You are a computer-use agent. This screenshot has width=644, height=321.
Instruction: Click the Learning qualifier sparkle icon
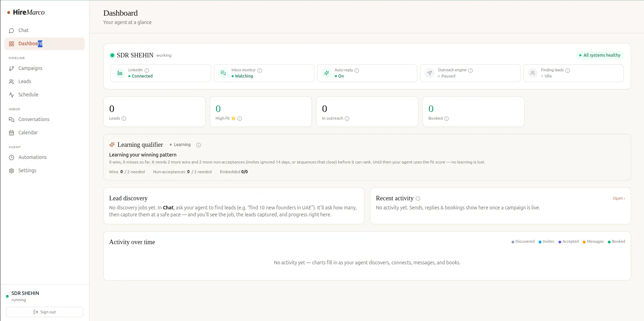point(112,145)
